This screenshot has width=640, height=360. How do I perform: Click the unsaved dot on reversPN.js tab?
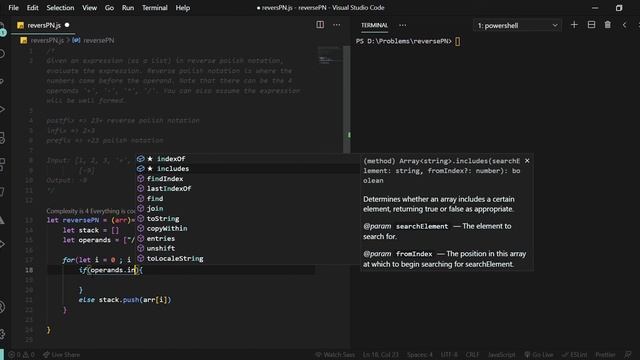[x=67, y=25]
